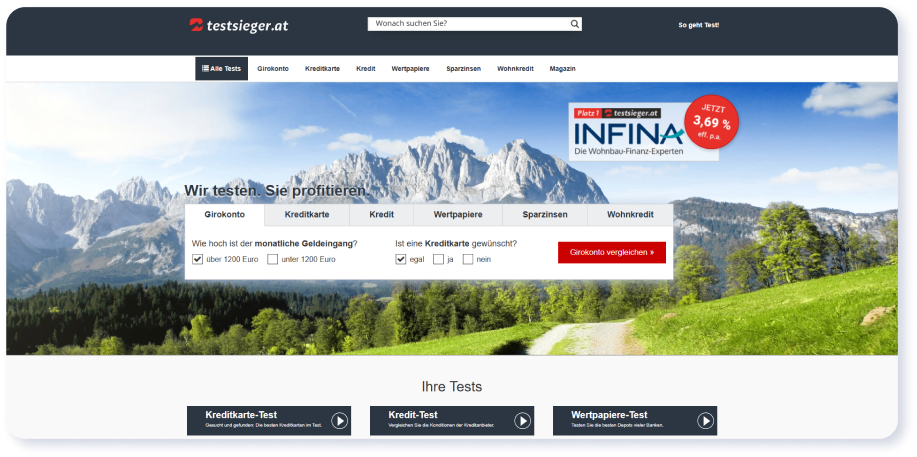This screenshot has width=917, height=457.
Task: Click play arrow on Kreditkarte-Test
Action: 339,421
